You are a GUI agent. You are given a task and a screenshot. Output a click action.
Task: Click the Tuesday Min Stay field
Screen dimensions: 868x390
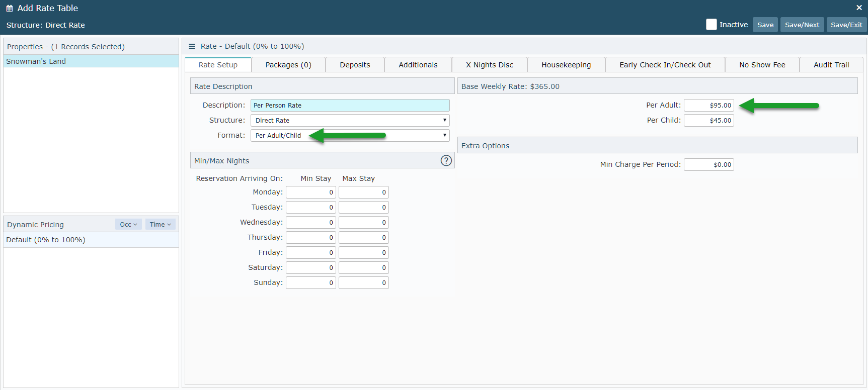click(x=311, y=207)
